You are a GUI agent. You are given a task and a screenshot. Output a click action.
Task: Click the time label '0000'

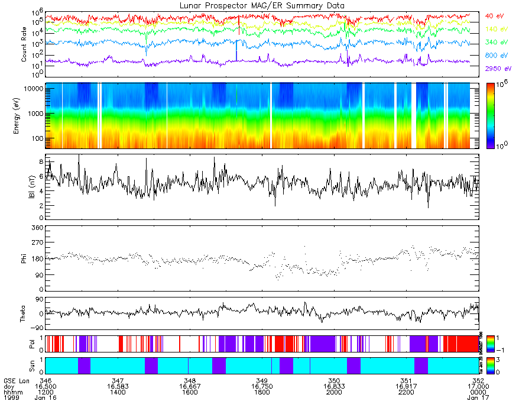[x=478, y=392]
